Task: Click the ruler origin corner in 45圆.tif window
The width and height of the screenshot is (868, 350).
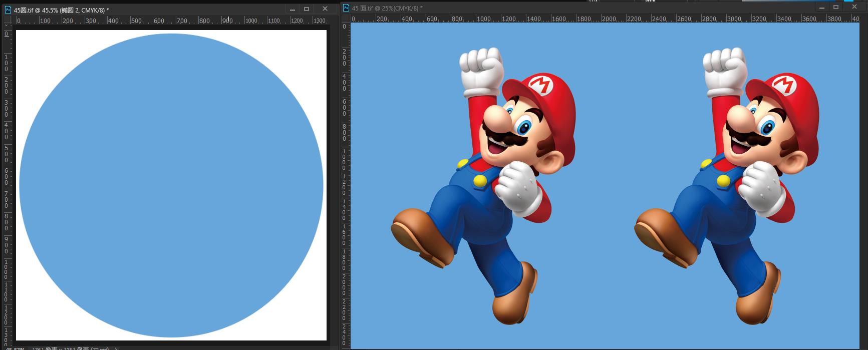Action: tap(7, 21)
